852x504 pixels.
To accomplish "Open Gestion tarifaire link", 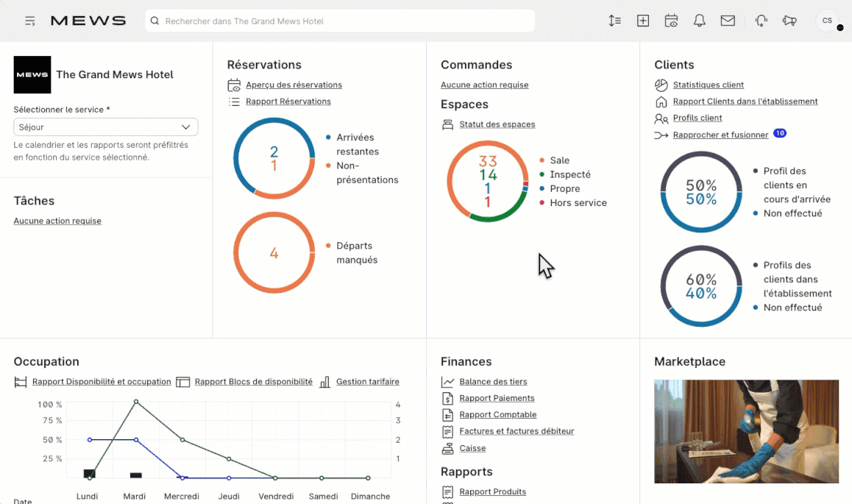I will (x=367, y=382).
